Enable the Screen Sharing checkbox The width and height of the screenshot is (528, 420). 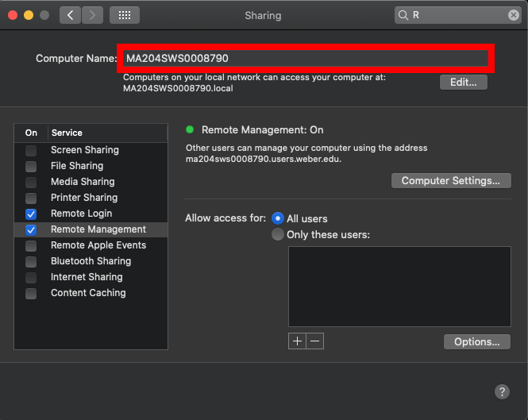31,150
